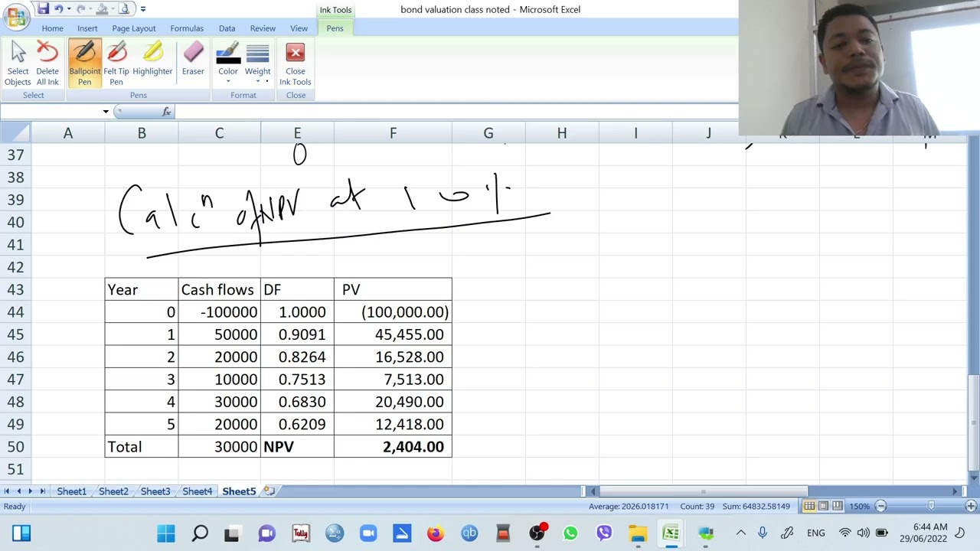Select column F header

(393, 133)
